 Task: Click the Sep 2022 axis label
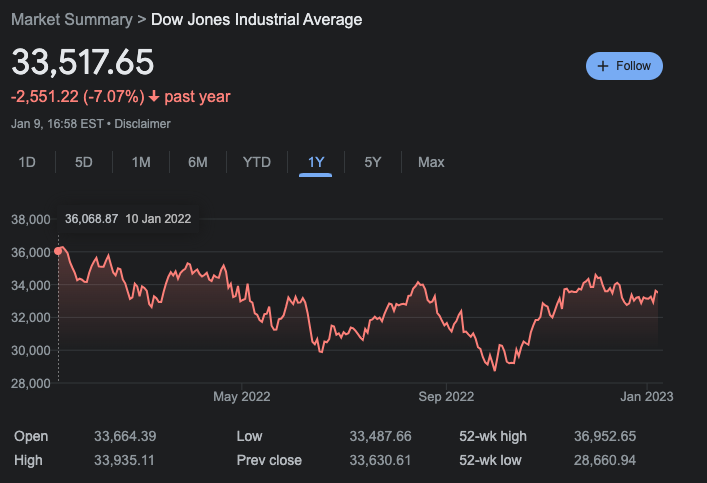[x=446, y=396]
